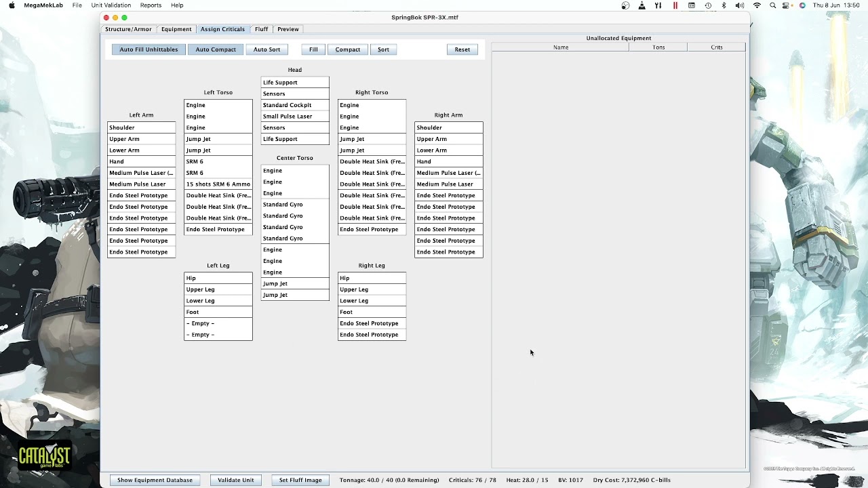
Task: Click the Validate Unit button
Action: [235, 480]
